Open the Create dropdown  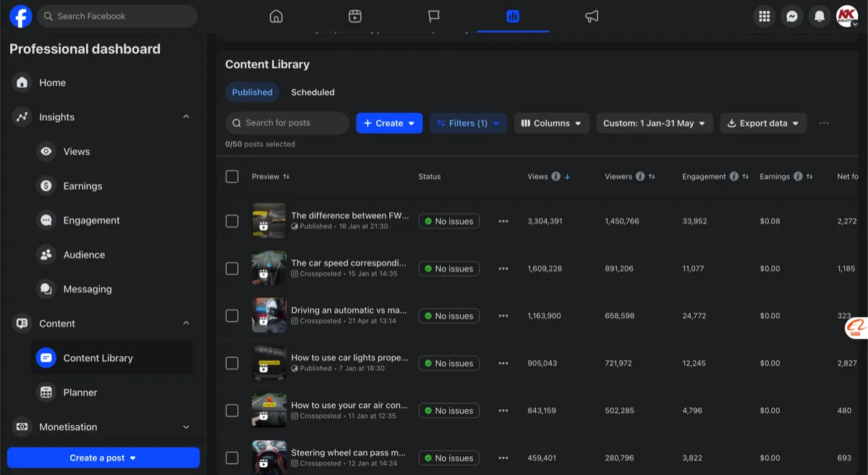coord(389,123)
